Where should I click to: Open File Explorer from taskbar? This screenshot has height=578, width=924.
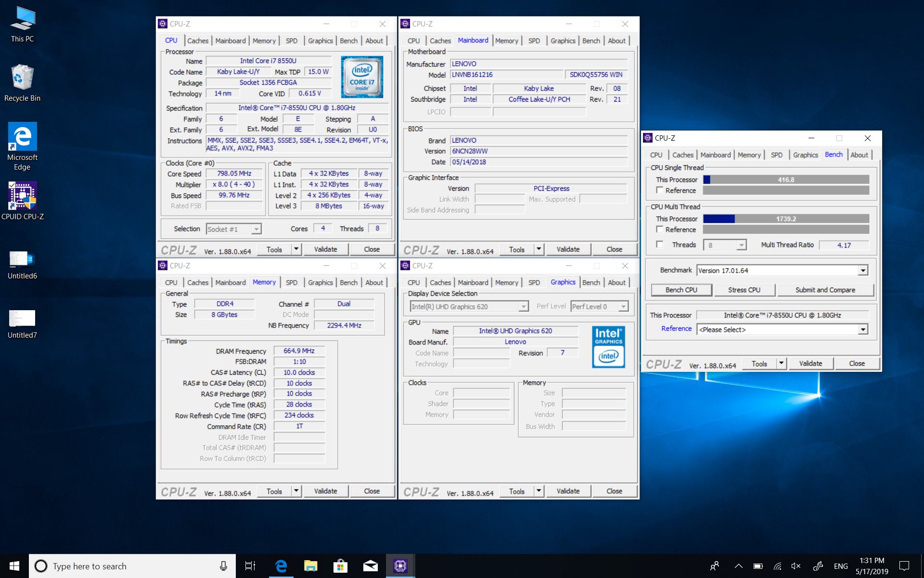tap(311, 566)
